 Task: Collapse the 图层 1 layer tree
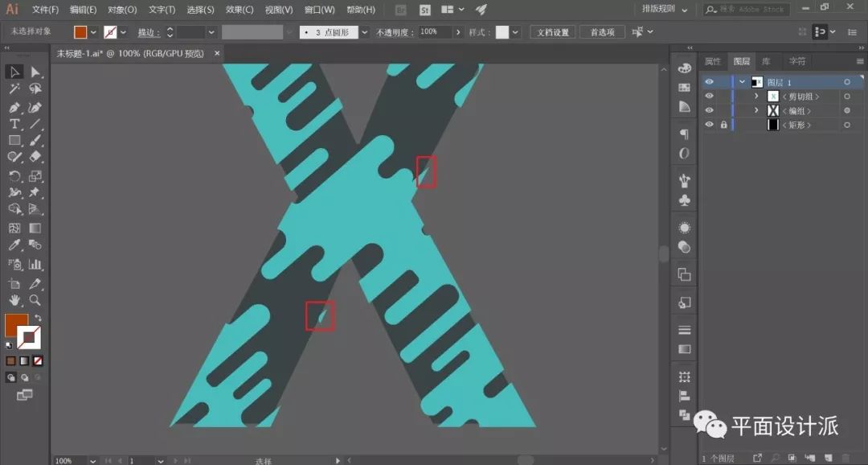[742, 82]
